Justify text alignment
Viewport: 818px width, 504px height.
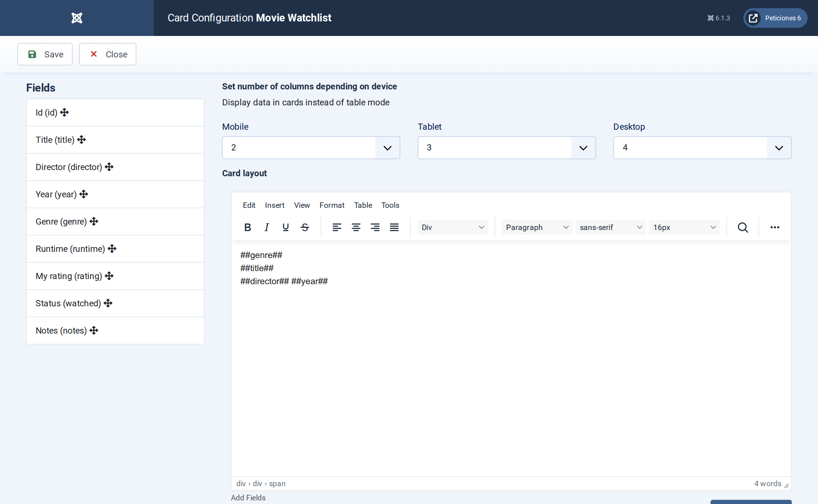tap(394, 227)
